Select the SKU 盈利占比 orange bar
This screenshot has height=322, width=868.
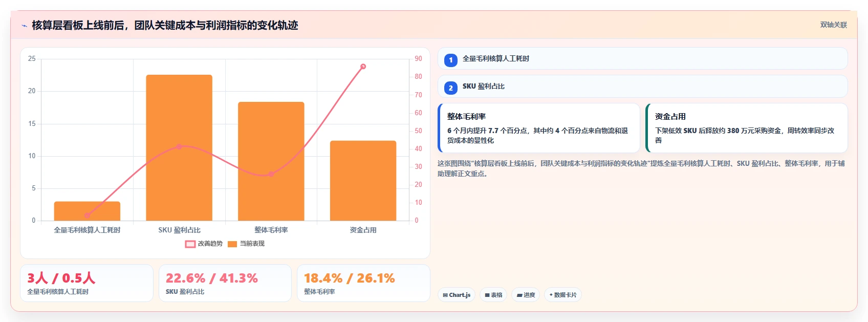[x=179, y=148]
